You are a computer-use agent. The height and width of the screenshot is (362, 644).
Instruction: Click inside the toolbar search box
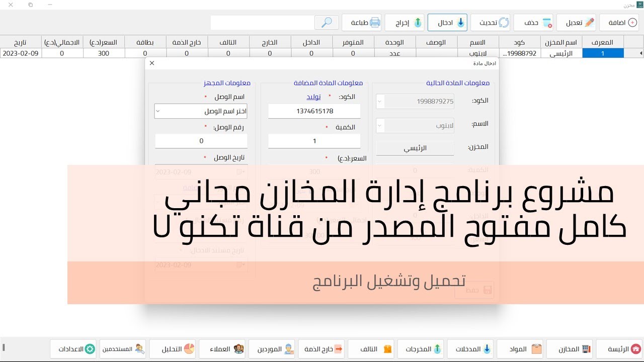point(262,23)
